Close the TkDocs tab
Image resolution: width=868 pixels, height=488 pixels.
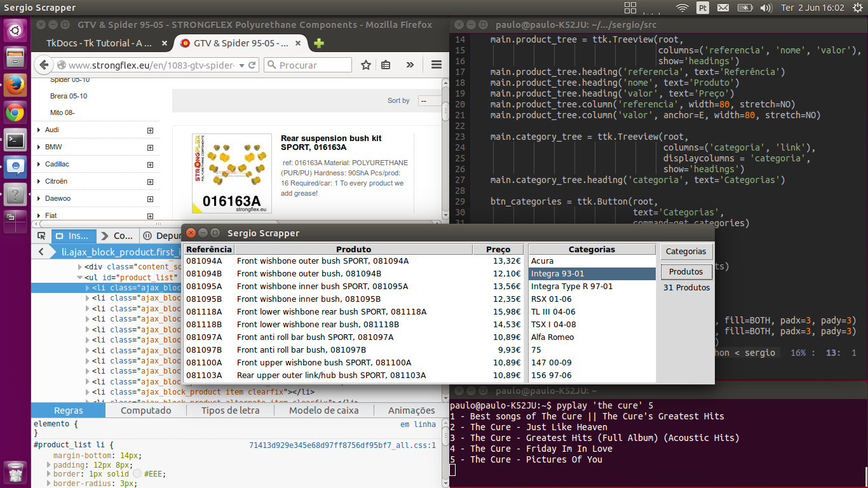164,43
